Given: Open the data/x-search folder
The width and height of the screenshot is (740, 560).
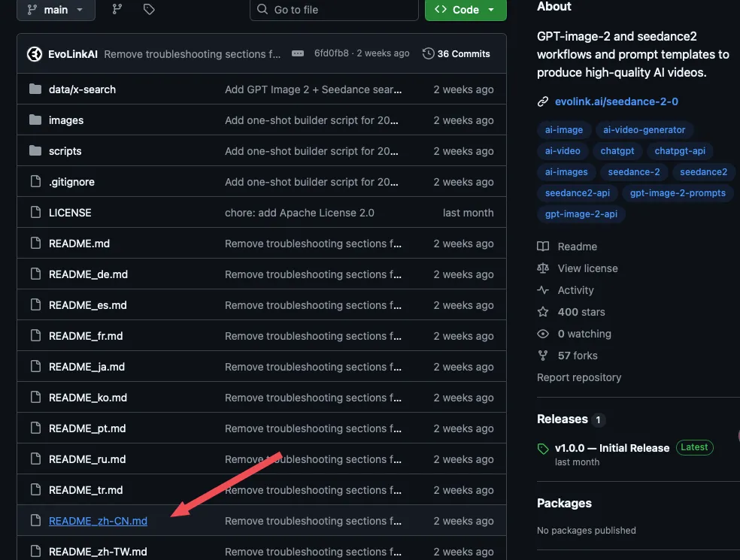Looking at the screenshot, I should [x=82, y=89].
